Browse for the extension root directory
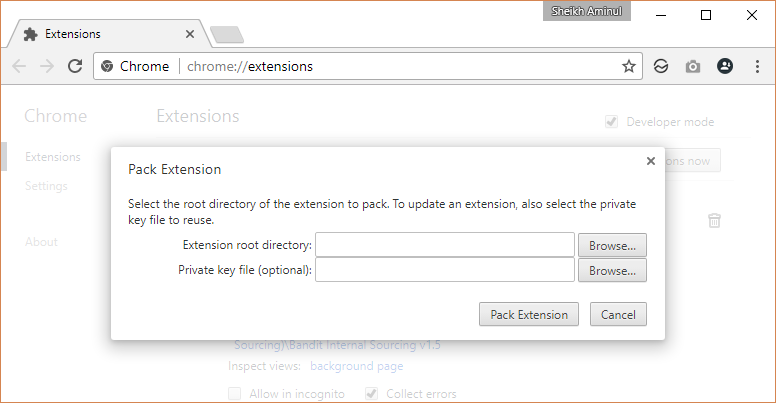The height and width of the screenshot is (403, 776). [612, 245]
